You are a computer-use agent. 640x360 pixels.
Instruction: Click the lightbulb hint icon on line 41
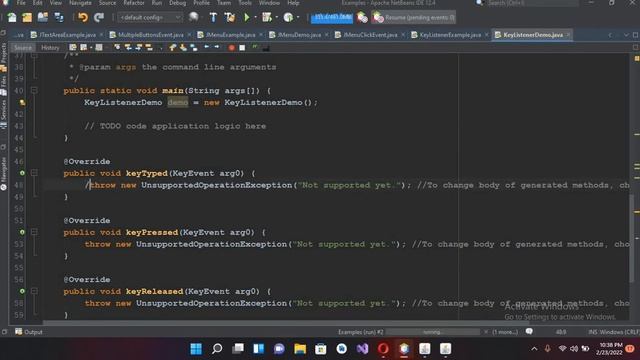(x=22, y=102)
